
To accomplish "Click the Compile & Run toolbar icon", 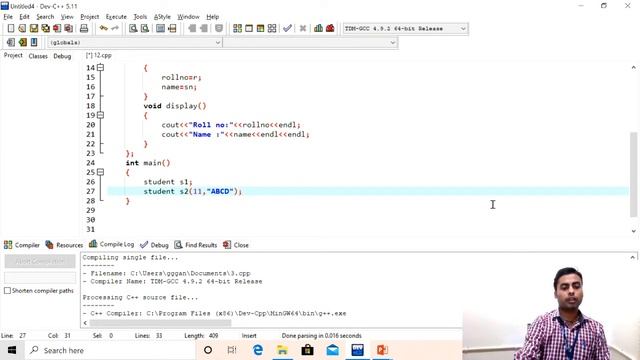I will tap(260, 28).
